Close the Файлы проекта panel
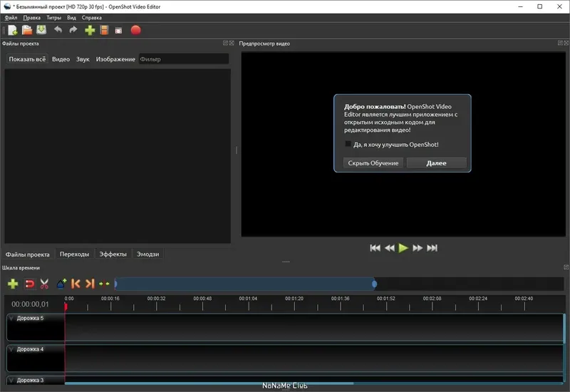The width and height of the screenshot is (570, 392). (x=232, y=43)
